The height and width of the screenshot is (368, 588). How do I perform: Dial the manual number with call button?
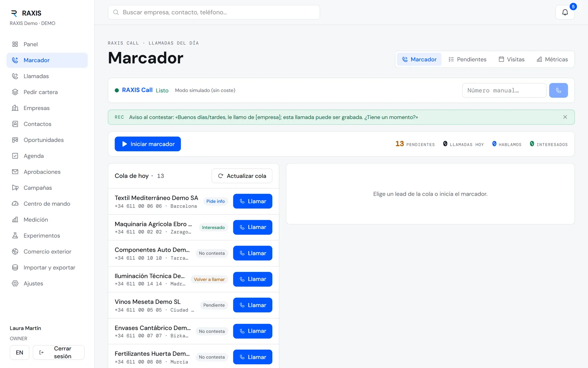point(558,90)
